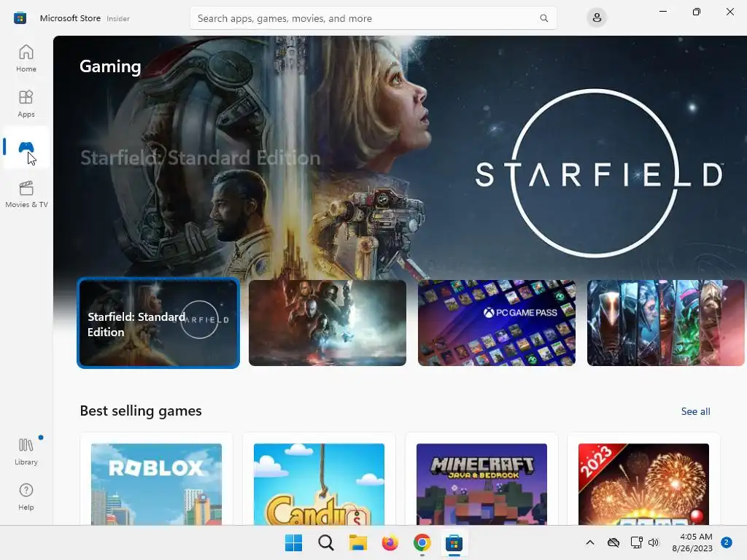This screenshot has width=747, height=560.
Task: Switch to Google Chrome in the taskbar
Action: tap(422, 542)
